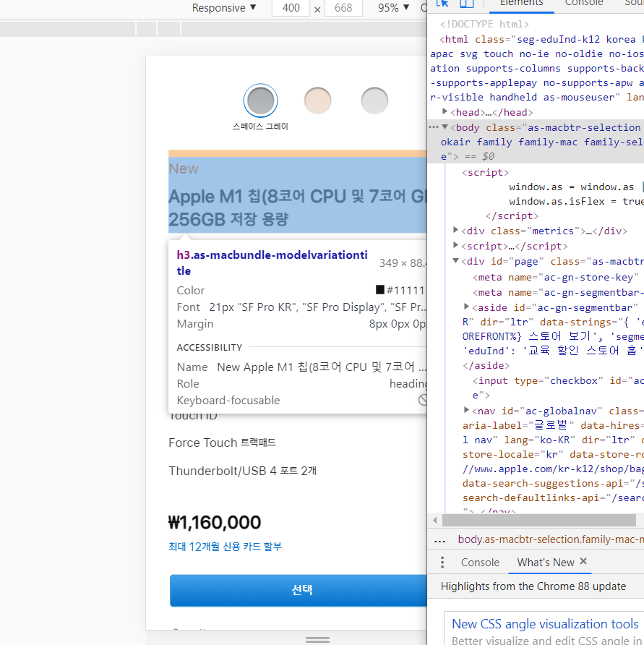
Task: Open the 최대 12개월 신용 카드 할부 link
Action: coord(225,547)
